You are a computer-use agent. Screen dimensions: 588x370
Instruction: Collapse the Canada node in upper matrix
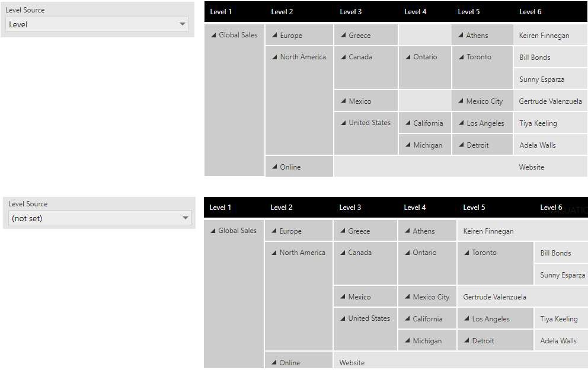tap(343, 56)
